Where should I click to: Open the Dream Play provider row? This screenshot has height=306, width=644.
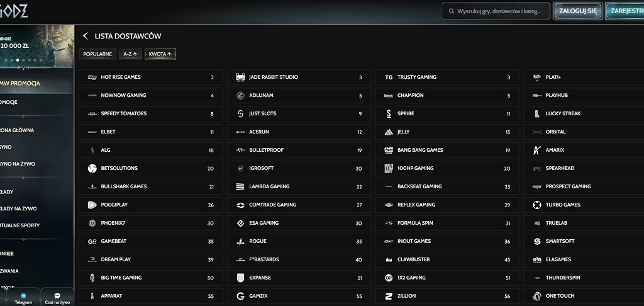click(x=151, y=259)
